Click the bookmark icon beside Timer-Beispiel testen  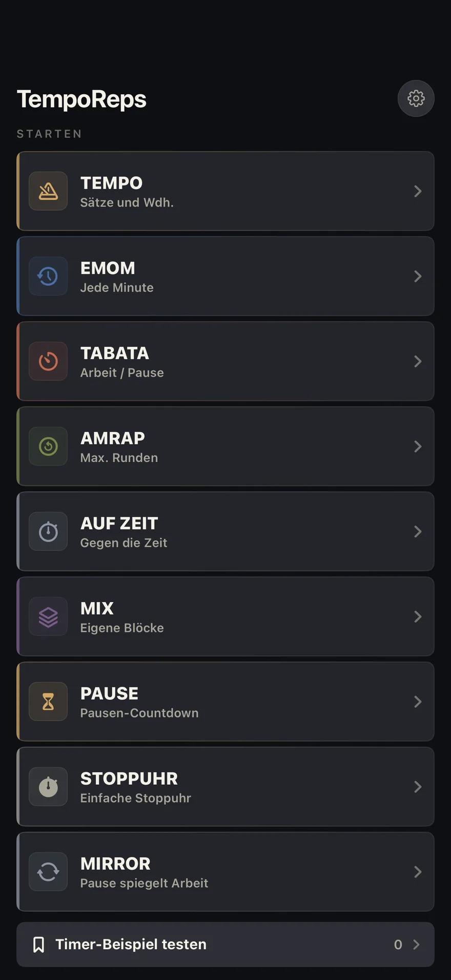click(38, 945)
